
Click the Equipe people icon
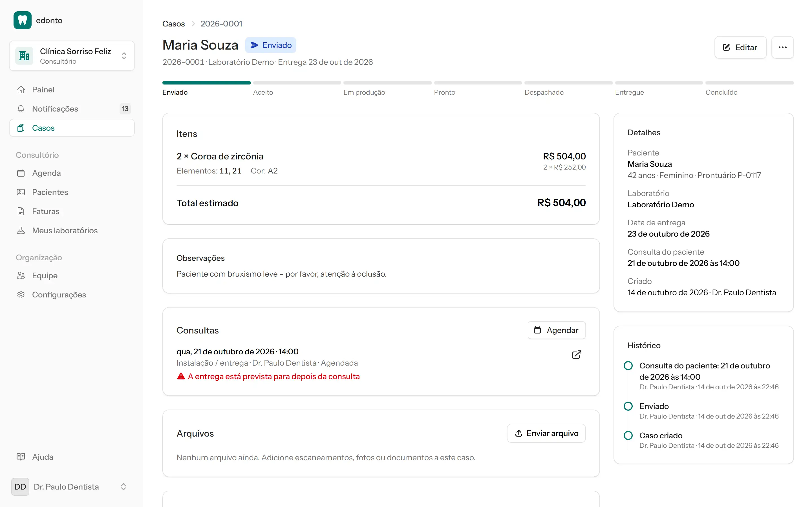tap(21, 275)
